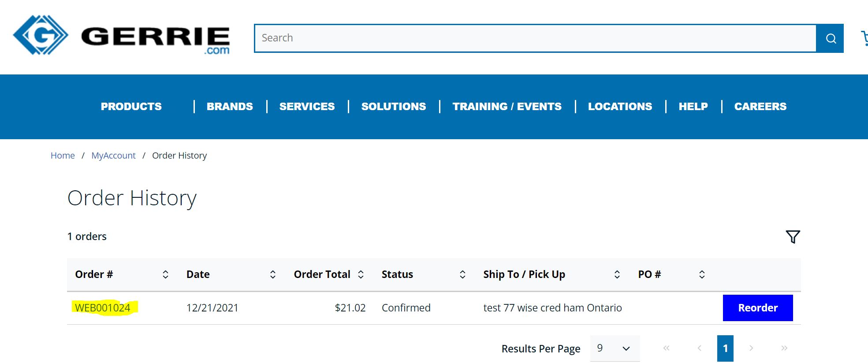868x363 pixels.
Task: Open the HELP menu item
Action: point(693,107)
